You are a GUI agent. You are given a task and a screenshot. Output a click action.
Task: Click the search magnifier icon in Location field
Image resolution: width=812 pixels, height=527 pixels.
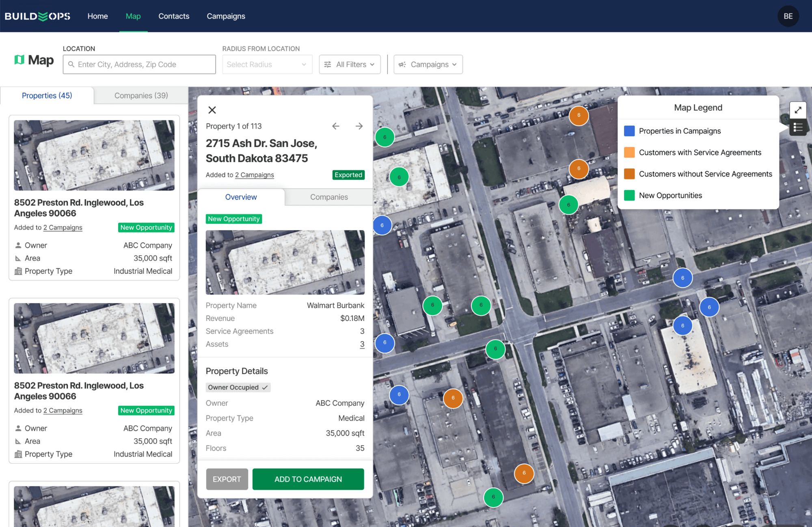71,65
